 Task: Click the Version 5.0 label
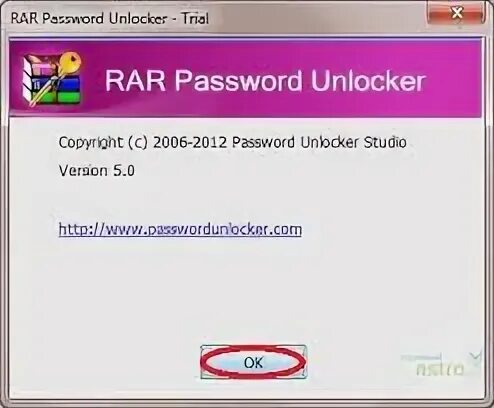point(97,171)
